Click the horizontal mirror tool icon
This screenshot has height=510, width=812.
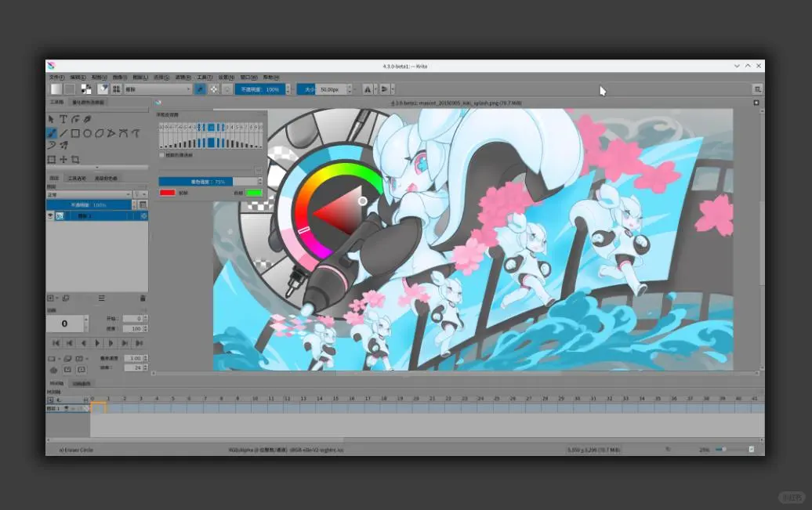pyautogui.click(x=367, y=89)
